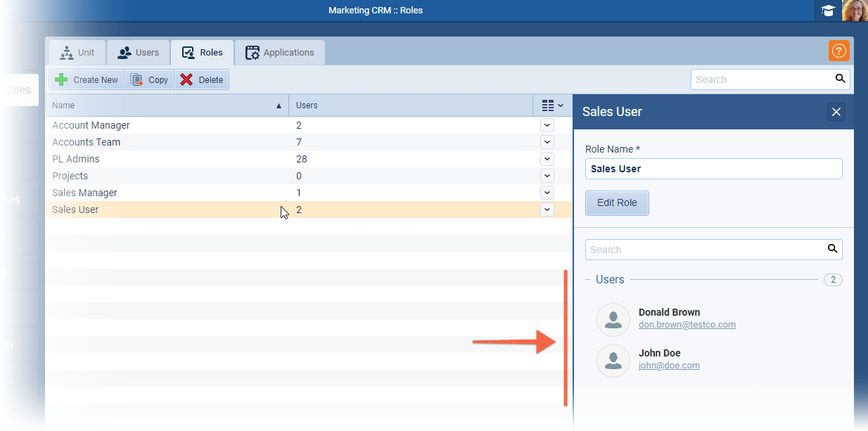Open don.brown@testco.com email link
Viewport: 868px width, 431px height.
coord(687,325)
